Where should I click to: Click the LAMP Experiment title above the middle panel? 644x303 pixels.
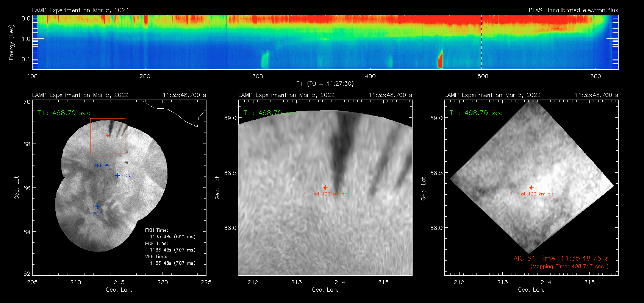pyautogui.click(x=286, y=95)
